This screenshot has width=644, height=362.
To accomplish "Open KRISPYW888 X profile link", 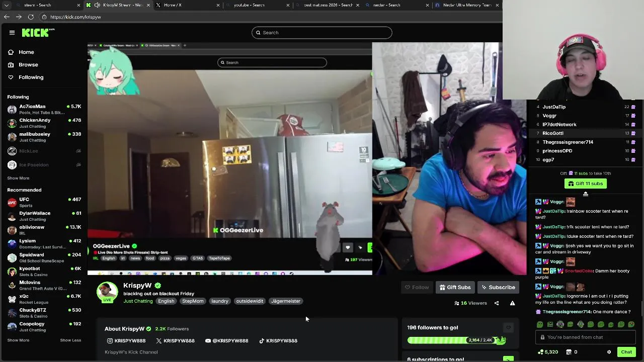I will 175,341.
